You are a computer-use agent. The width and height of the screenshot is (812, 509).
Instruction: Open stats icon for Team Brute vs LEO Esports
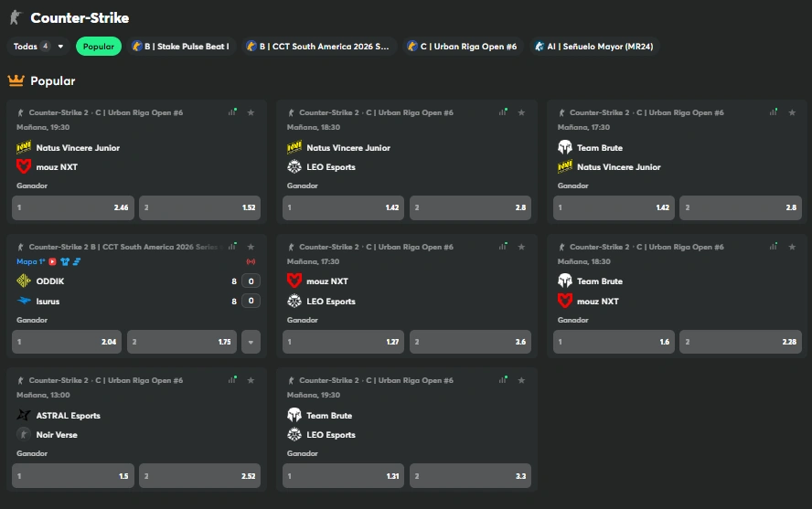coord(503,379)
